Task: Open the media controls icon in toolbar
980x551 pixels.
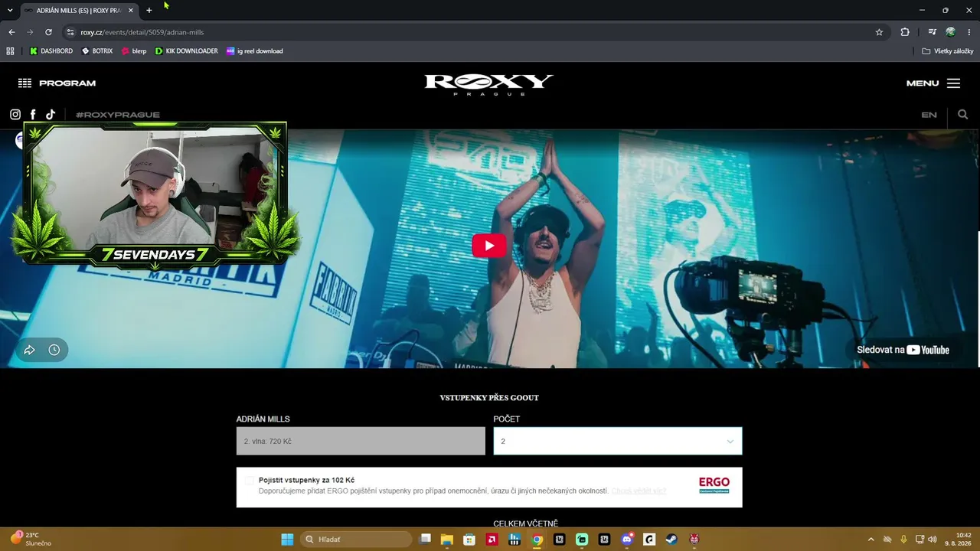Action: point(932,32)
